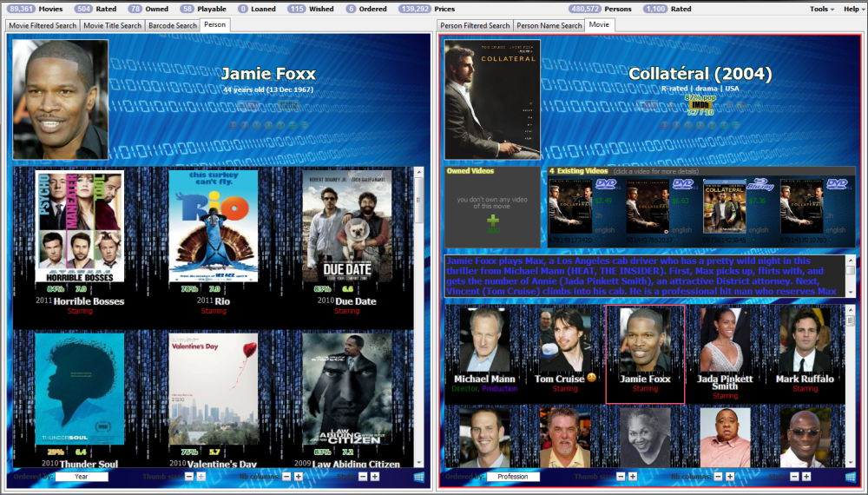Open the Ordered by Profession selector
The image size is (868, 495).
click(x=513, y=477)
